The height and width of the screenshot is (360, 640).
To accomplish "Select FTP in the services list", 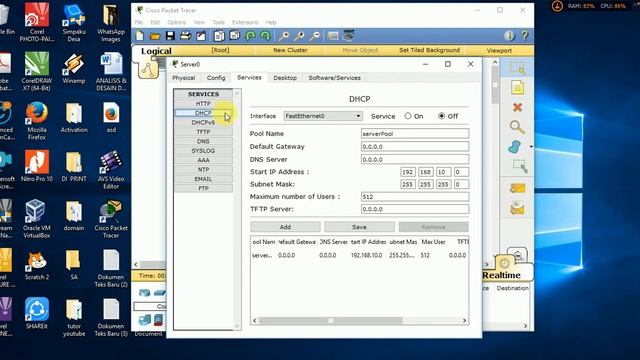I will point(203,188).
